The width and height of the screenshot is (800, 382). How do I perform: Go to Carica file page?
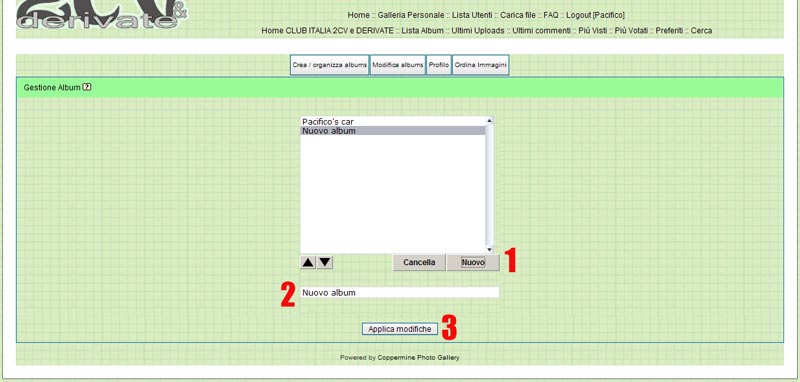517,15
